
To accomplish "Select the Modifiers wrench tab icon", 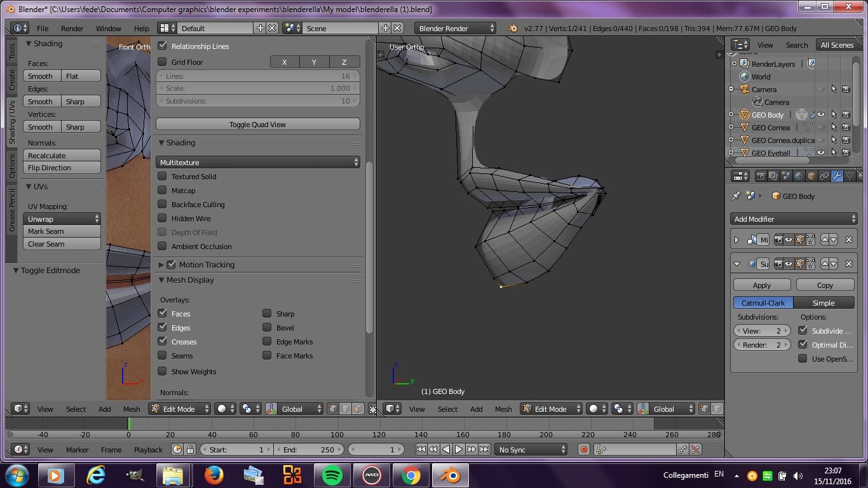I will pos(837,176).
